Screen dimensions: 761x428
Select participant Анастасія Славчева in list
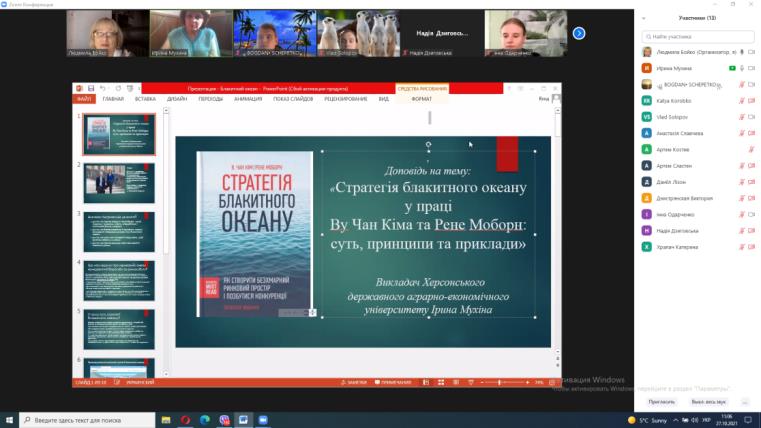point(698,133)
